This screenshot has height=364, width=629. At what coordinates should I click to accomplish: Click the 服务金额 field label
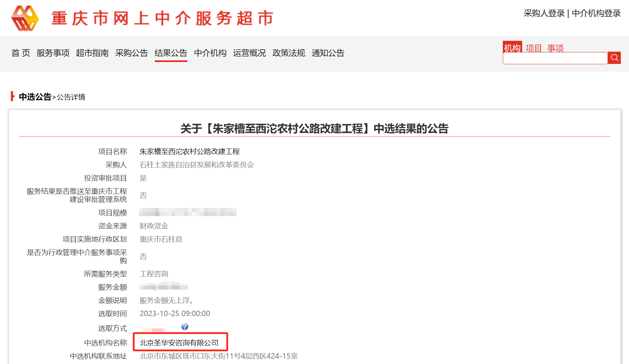pyautogui.click(x=112, y=287)
